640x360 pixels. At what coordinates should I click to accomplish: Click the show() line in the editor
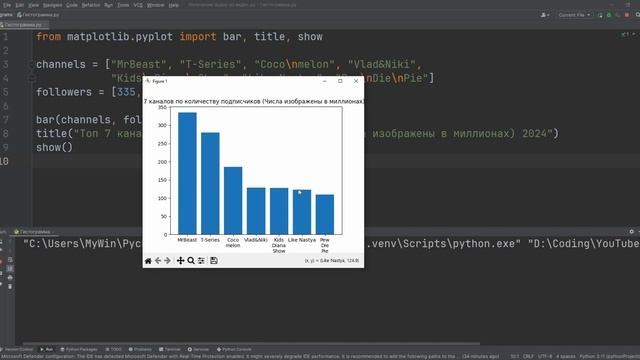pos(54,147)
